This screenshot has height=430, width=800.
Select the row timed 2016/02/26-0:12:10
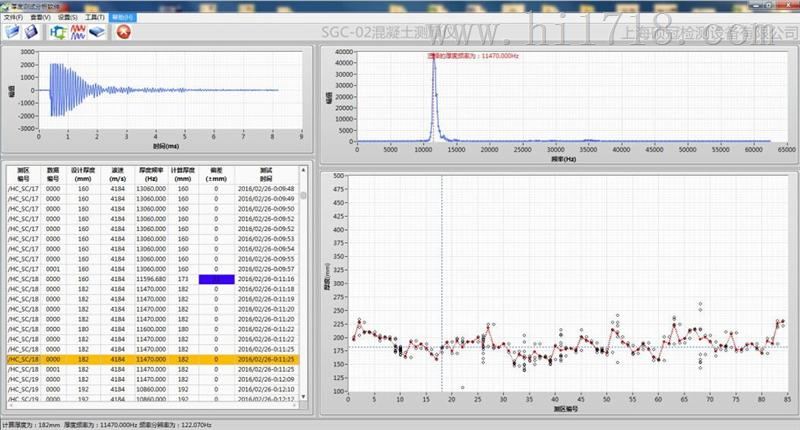click(x=153, y=390)
